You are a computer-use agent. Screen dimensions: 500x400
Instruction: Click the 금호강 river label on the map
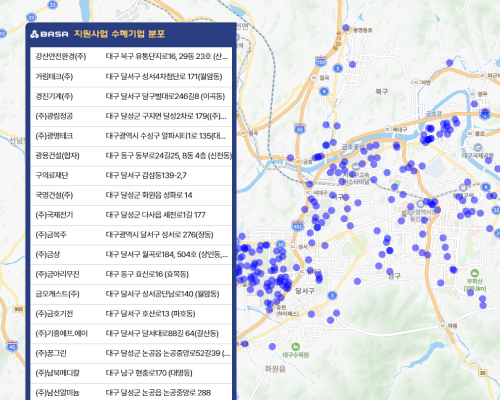pyautogui.click(x=434, y=114)
